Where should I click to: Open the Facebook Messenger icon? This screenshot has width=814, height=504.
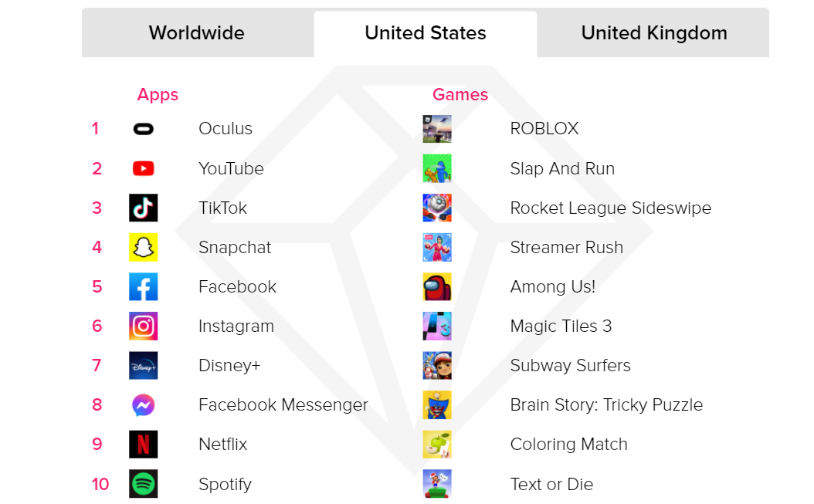[144, 405]
